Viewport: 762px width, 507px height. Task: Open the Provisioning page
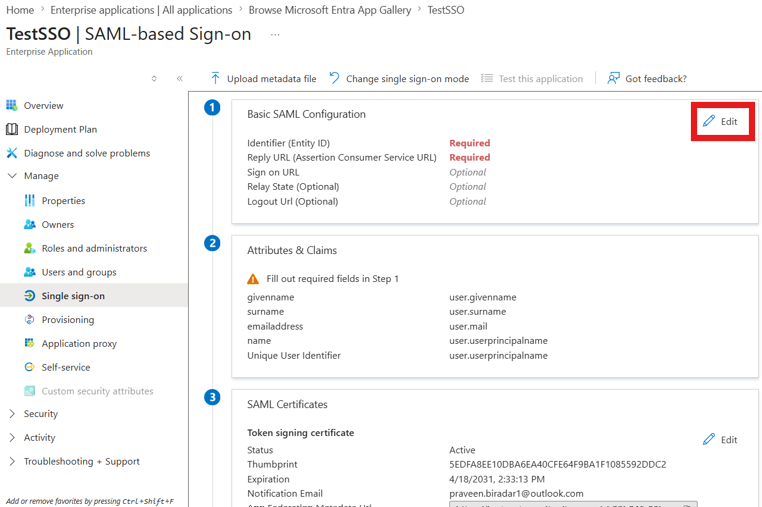(x=68, y=320)
